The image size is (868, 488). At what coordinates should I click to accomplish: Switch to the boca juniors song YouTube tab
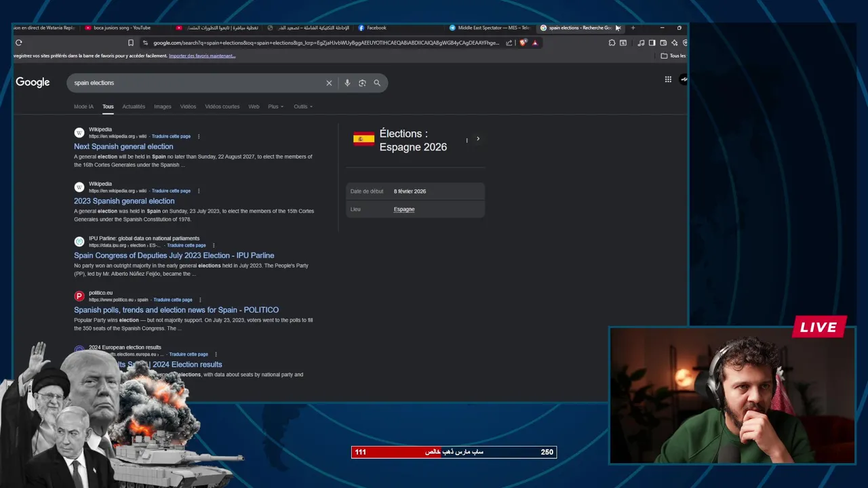122,28
